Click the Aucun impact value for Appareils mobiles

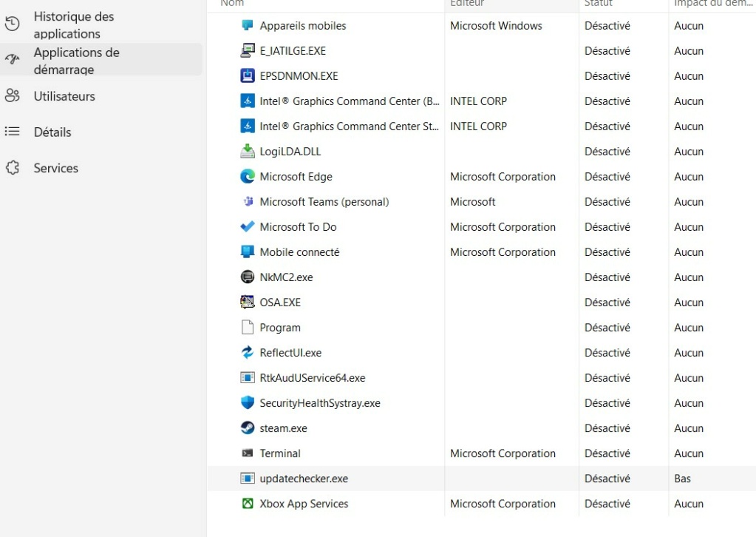tap(689, 26)
